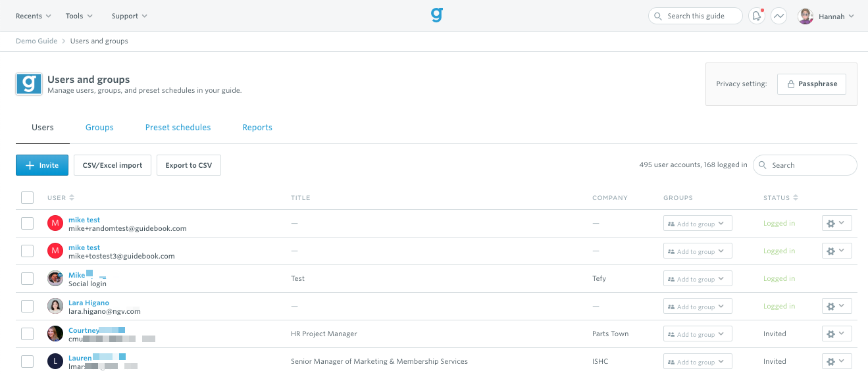Check the box for Courtney
The image size is (868, 375).
click(27, 334)
